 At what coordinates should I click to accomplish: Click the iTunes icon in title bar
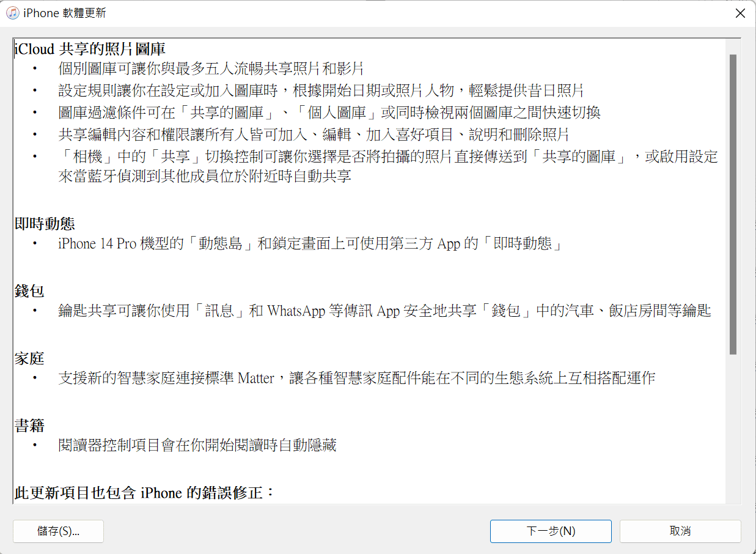point(12,13)
